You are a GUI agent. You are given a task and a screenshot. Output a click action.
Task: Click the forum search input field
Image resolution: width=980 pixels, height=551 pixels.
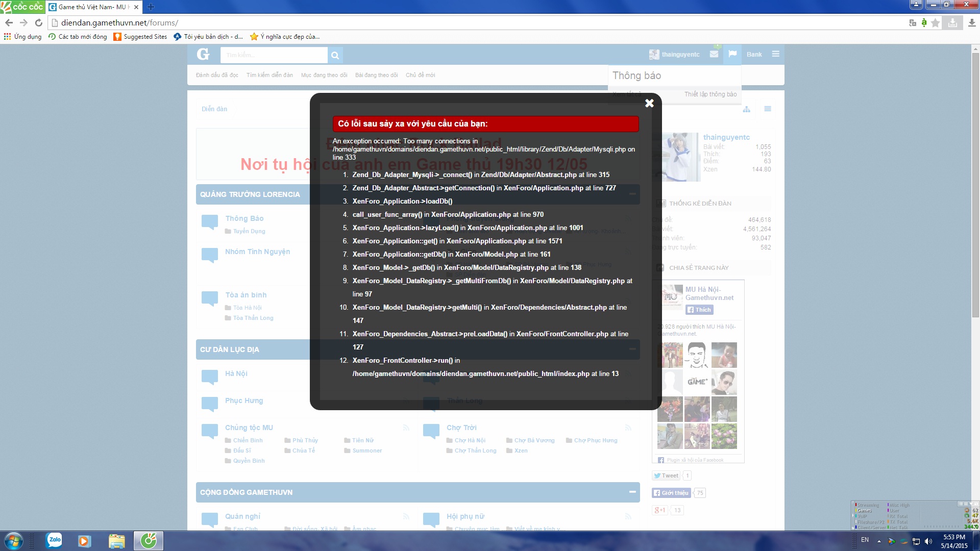tap(274, 55)
